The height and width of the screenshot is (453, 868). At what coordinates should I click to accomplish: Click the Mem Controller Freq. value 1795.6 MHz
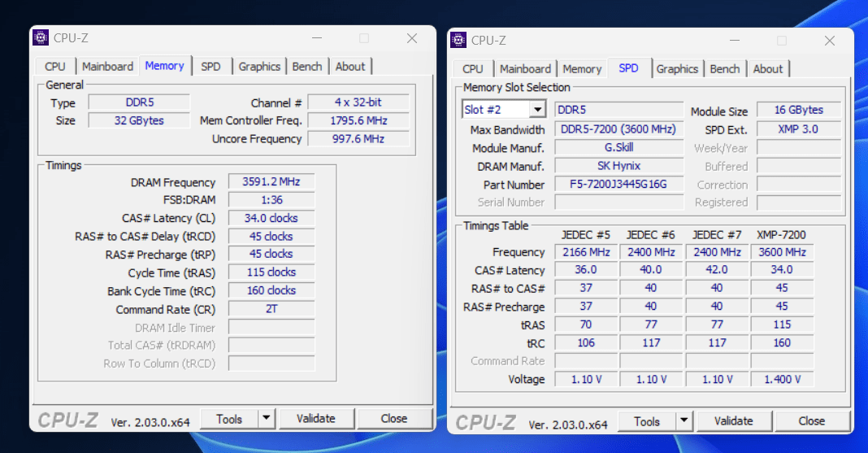(358, 120)
